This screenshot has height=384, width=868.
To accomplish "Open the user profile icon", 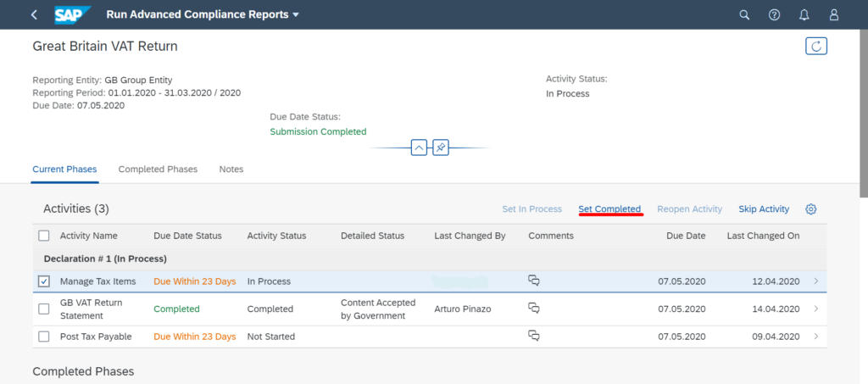I will [x=834, y=15].
